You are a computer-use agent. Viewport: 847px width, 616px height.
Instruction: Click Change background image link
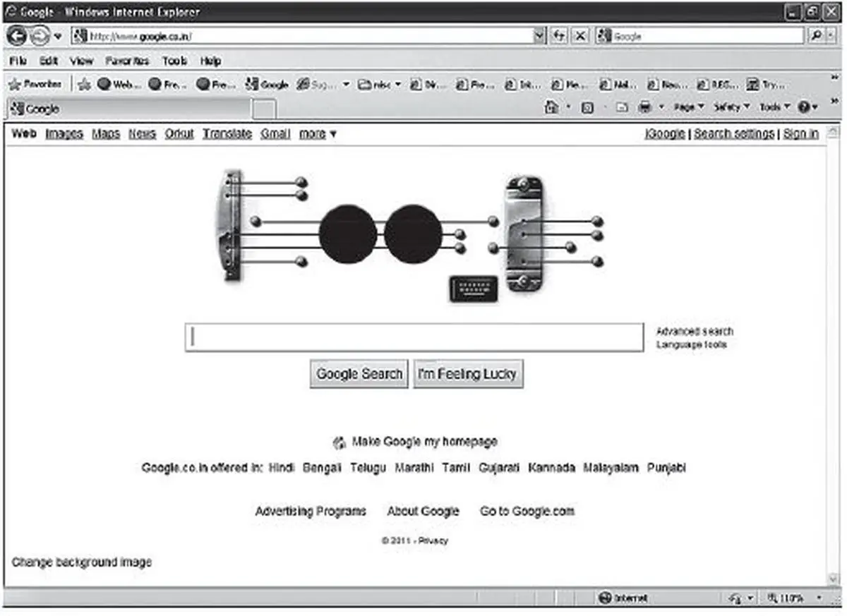click(x=82, y=562)
